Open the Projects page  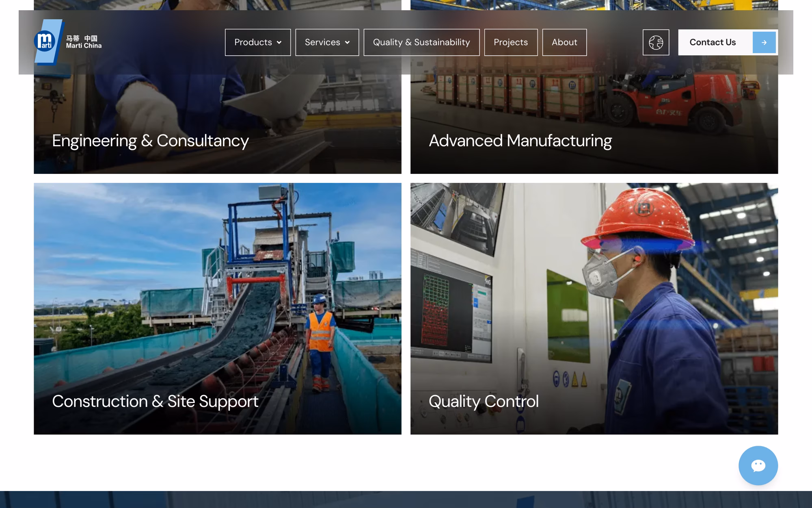[x=511, y=42]
